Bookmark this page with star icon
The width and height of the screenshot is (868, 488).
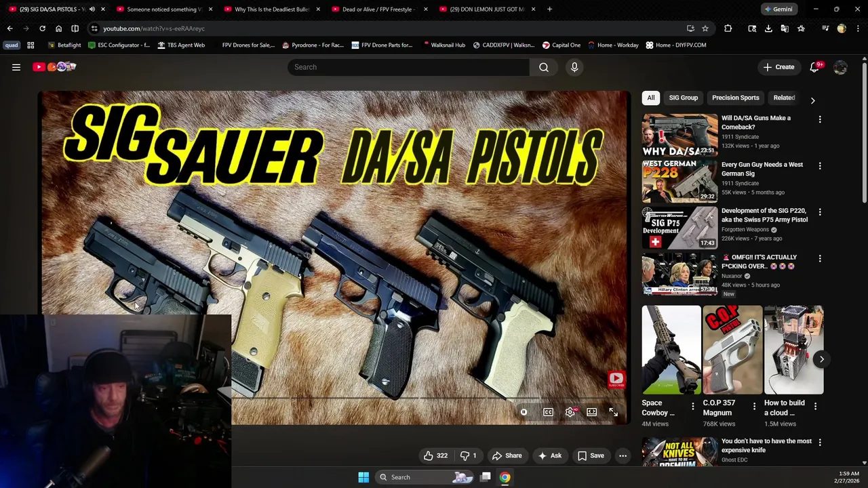coord(705,28)
